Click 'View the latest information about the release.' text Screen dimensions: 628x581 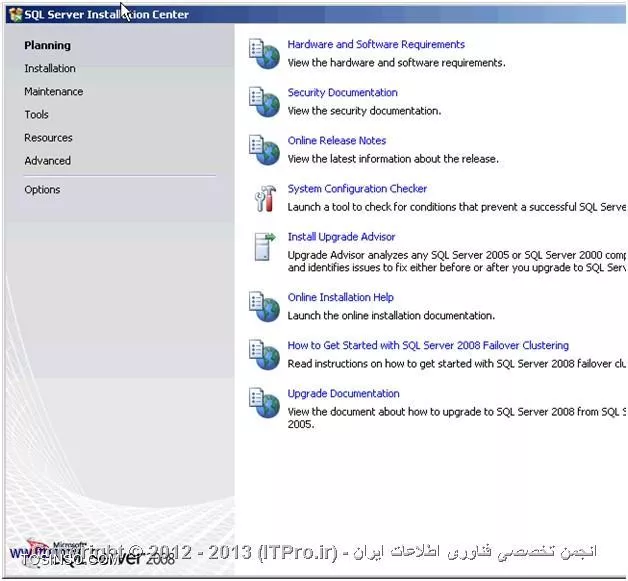tap(393, 159)
